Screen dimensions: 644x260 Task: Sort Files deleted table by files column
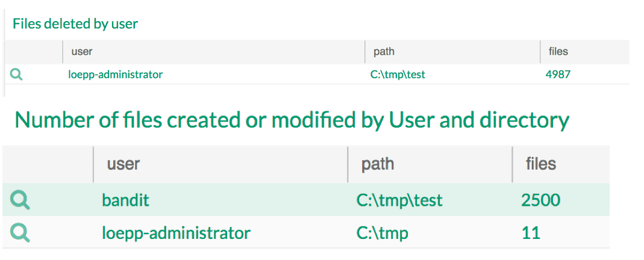tap(558, 52)
